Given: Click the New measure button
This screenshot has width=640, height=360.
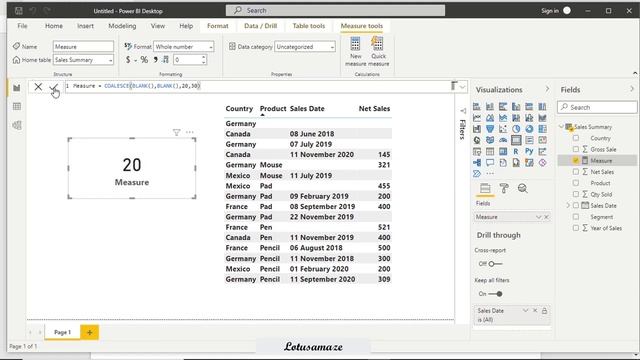Looking at the screenshot, I should point(356,51).
